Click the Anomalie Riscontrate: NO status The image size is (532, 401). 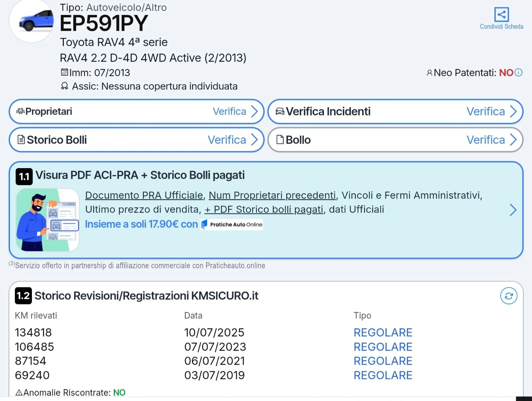pos(74,393)
